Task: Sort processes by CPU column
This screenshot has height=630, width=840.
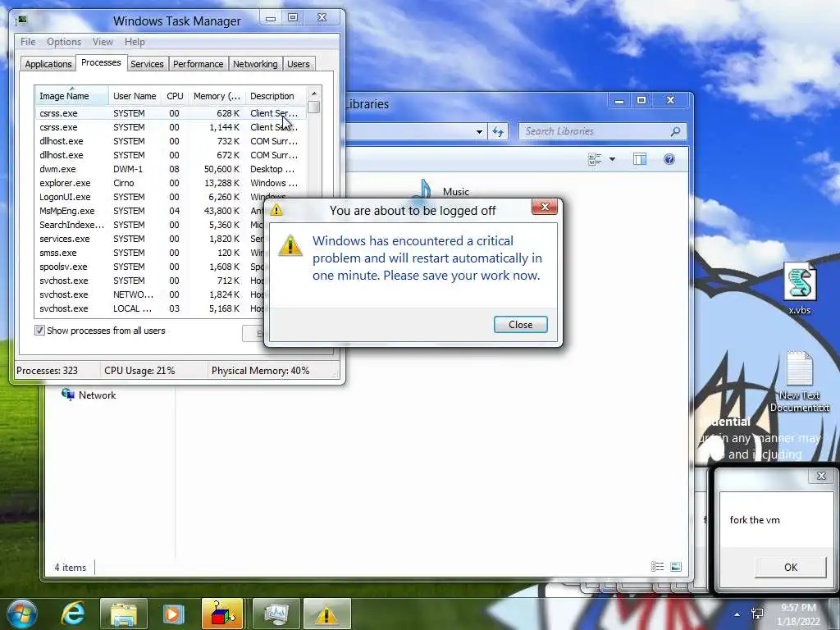Action: click(175, 96)
